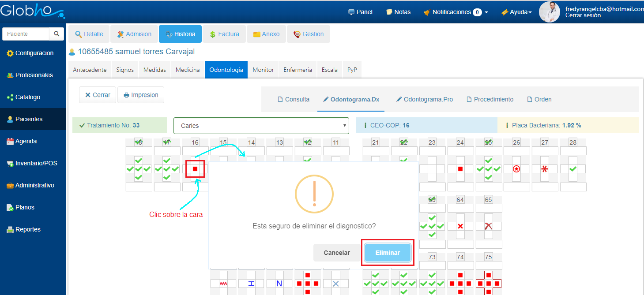Open Agenda from the left sidebar

(26, 141)
